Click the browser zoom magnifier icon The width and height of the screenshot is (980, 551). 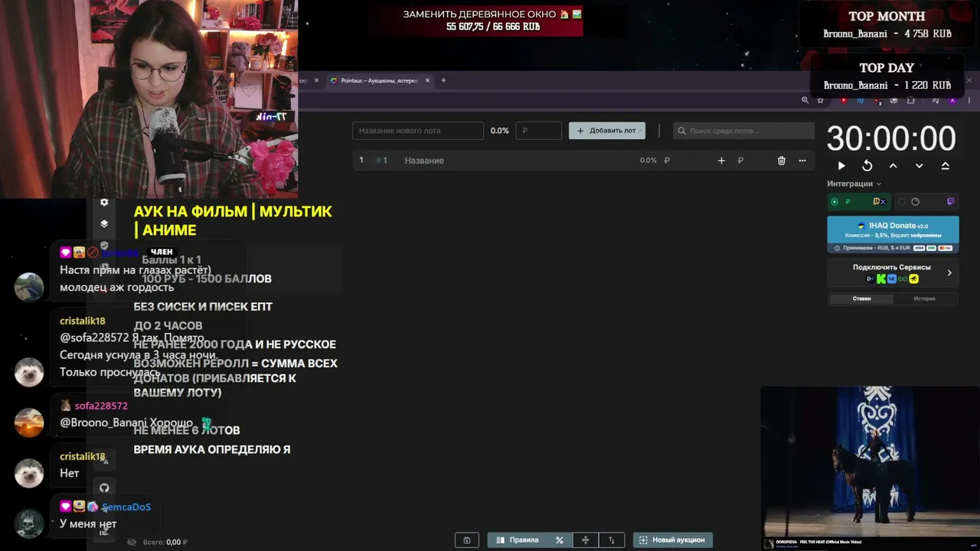click(805, 100)
